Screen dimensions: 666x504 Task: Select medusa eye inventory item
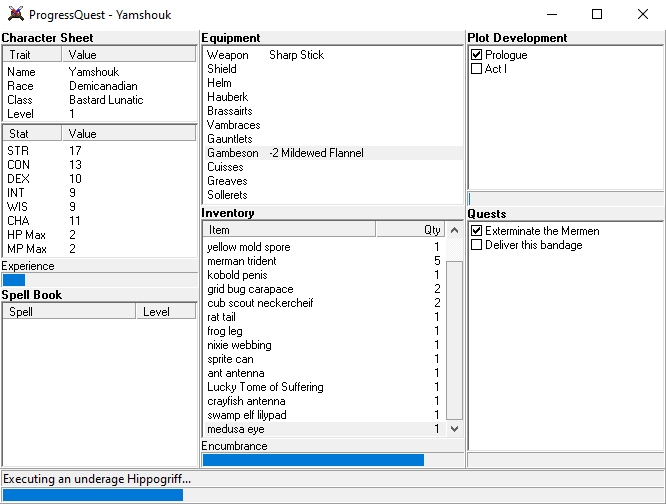tap(325, 429)
